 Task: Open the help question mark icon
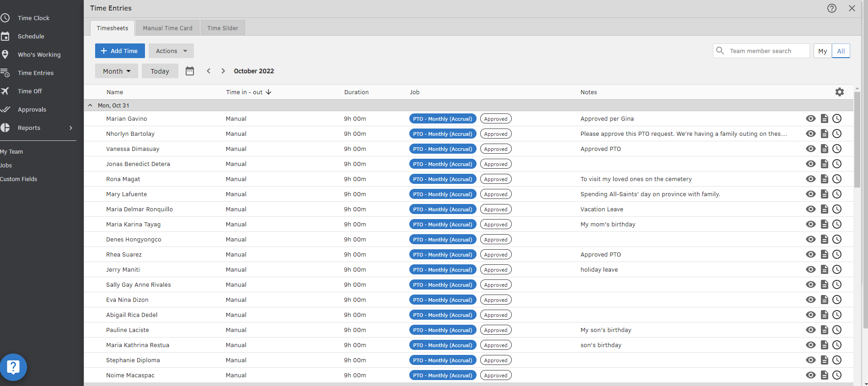click(831, 8)
